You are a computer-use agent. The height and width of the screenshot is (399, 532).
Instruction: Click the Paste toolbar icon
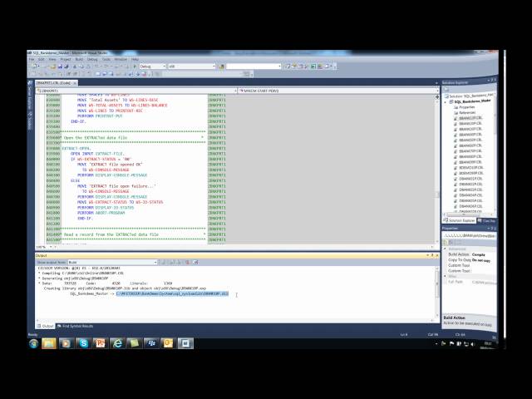pos(87,66)
